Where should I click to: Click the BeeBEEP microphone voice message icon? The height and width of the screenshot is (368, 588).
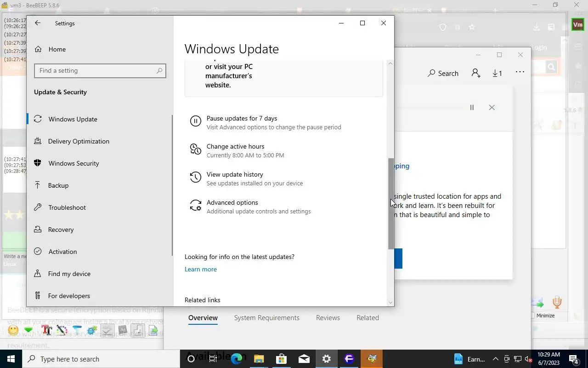tap(557, 302)
